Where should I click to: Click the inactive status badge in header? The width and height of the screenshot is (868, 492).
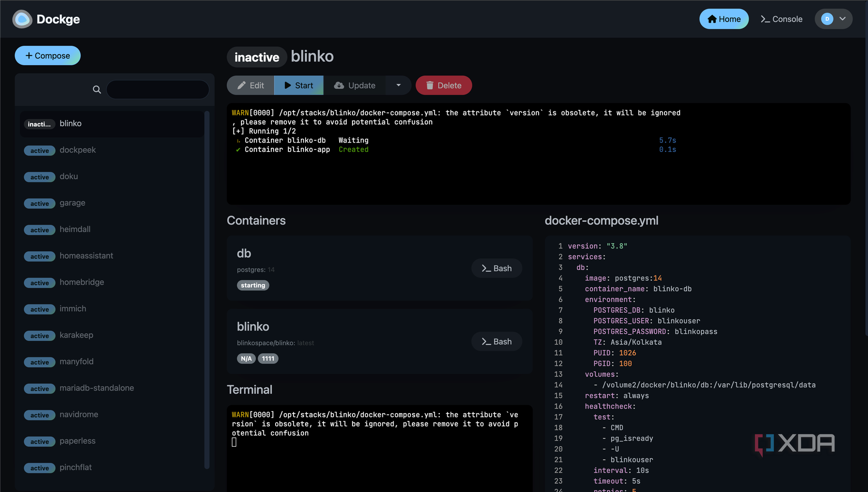pyautogui.click(x=257, y=57)
